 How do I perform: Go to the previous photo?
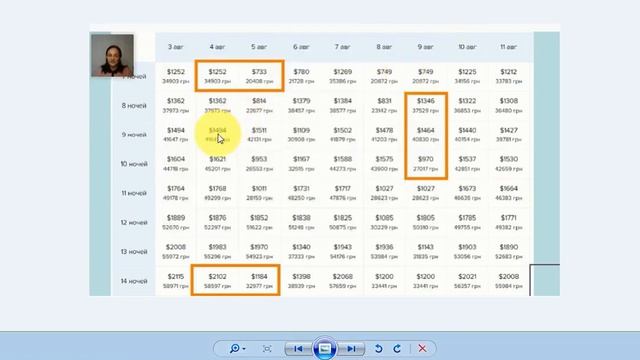[298, 349]
